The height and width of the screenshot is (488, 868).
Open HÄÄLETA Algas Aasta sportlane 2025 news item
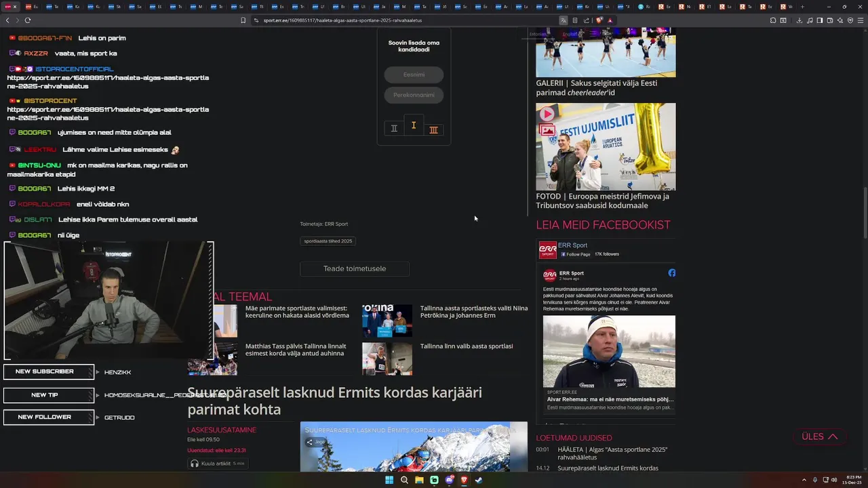(x=612, y=453)
